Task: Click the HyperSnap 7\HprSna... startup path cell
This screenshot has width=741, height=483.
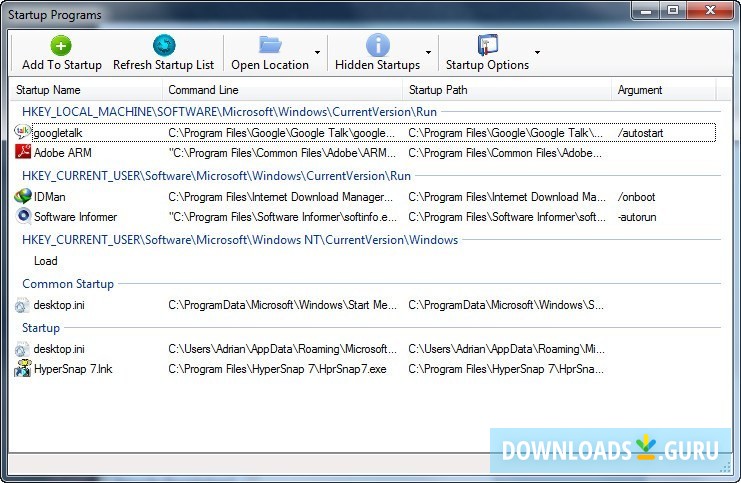Action: point(506,369)
